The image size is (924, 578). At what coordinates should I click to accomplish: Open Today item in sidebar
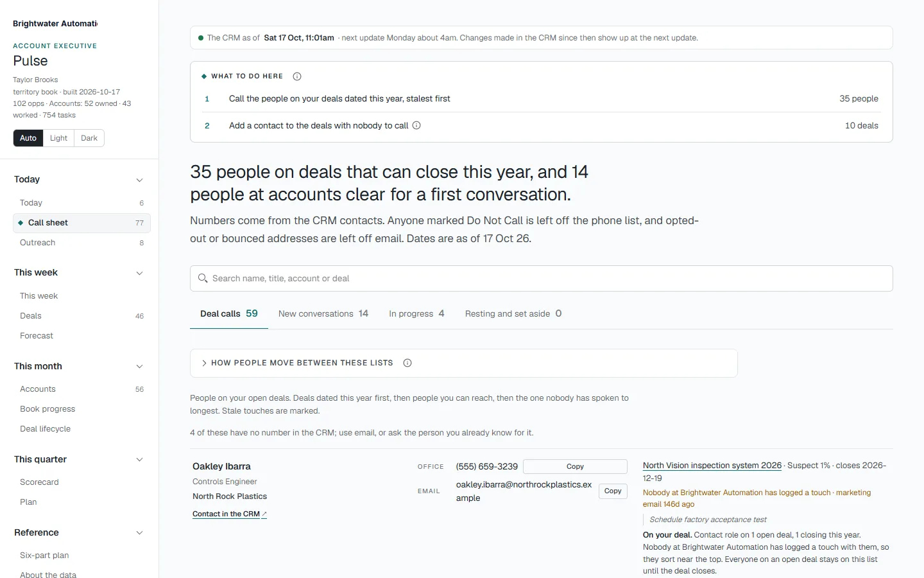(x=81, y=203)
